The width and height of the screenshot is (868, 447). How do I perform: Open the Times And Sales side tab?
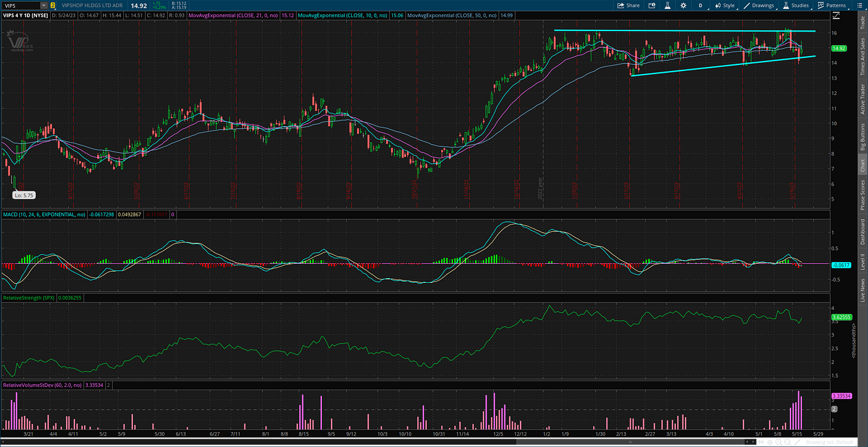[862, 55]
